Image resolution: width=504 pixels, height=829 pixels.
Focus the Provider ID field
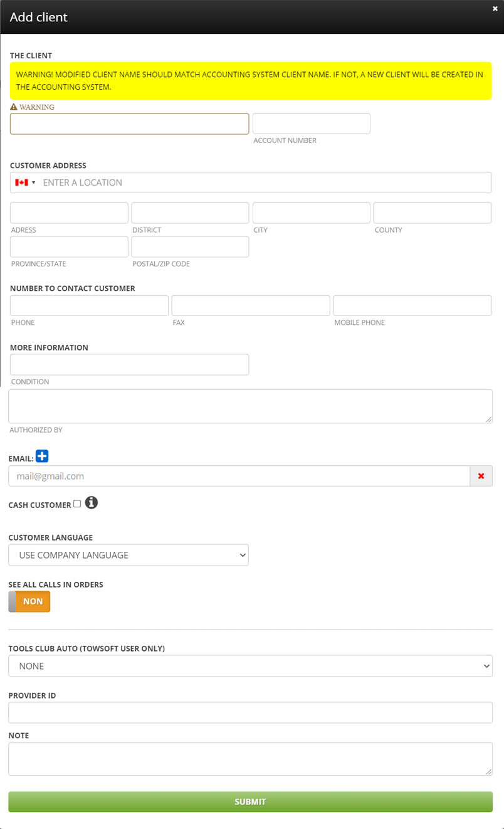(x=250, y=712)
